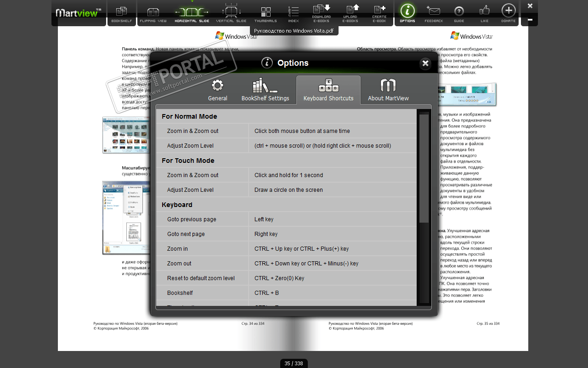This screenshot has width=588, height=368.
Task: Click 'Click both mouse button at same time'
Action: [x=302, y=131]
